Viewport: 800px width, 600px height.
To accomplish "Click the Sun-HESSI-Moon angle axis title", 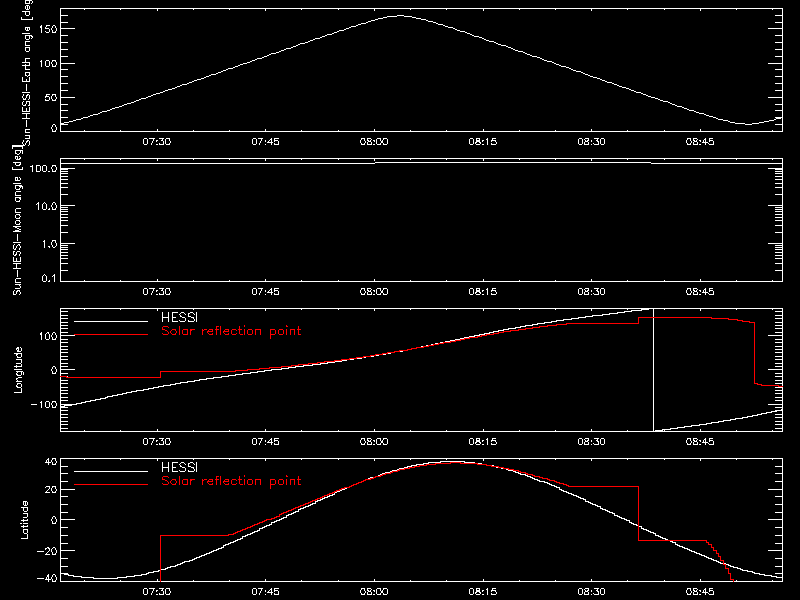I will pos(17,219).
